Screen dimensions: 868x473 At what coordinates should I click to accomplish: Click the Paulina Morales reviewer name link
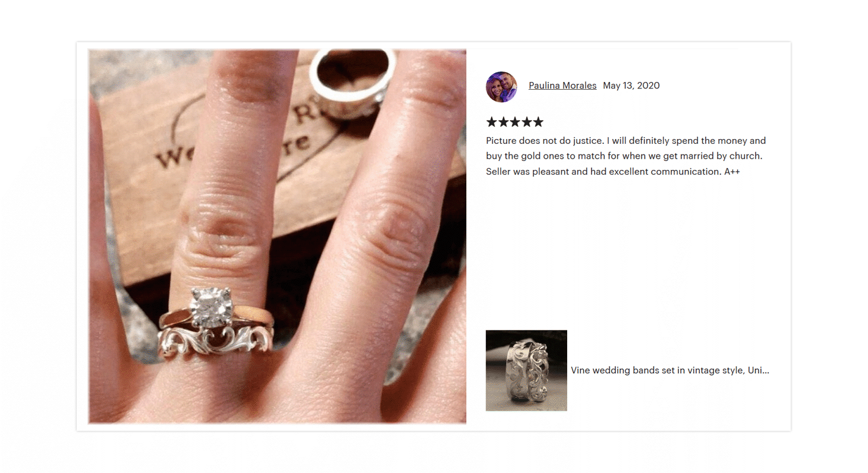coord(562,86)
